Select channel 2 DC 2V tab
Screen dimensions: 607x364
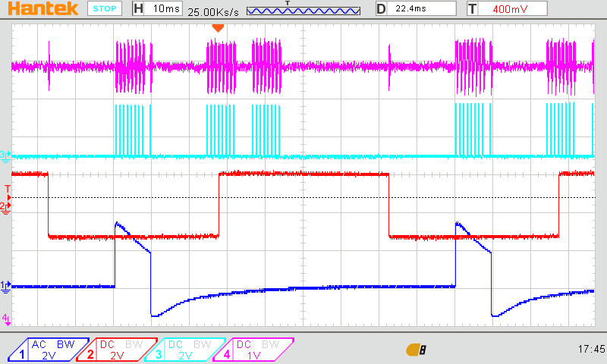click(117, 350)
